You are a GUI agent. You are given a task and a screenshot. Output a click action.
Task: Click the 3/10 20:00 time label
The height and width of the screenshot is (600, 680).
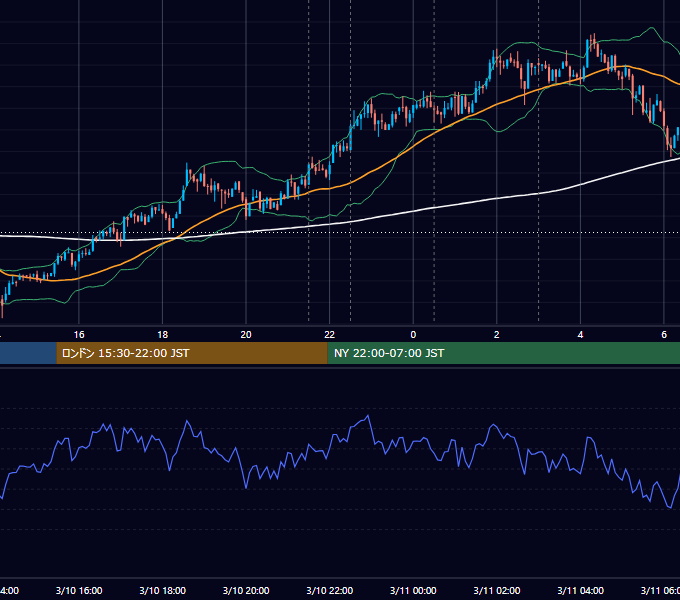tap(246, 590)
